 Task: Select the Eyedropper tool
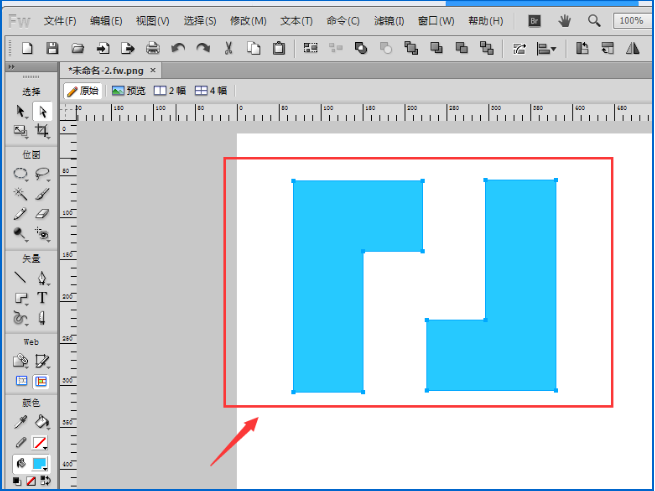[x=20, y=421]
